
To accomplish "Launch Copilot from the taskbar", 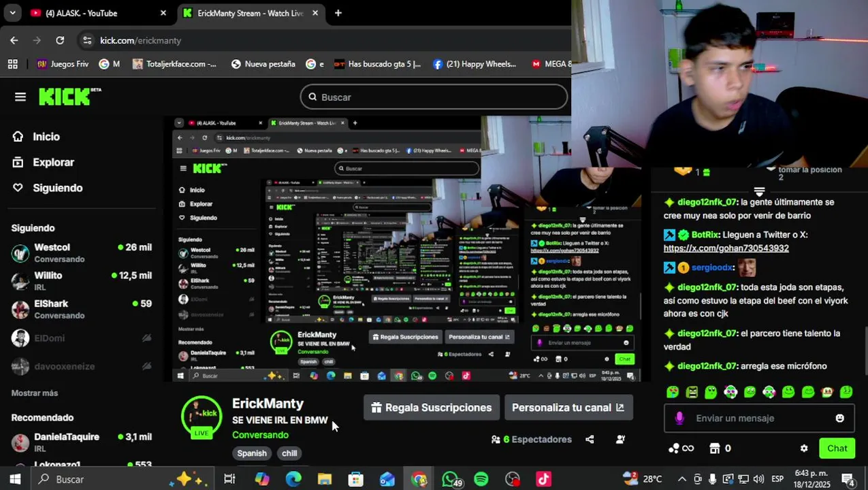I will 261,479.
